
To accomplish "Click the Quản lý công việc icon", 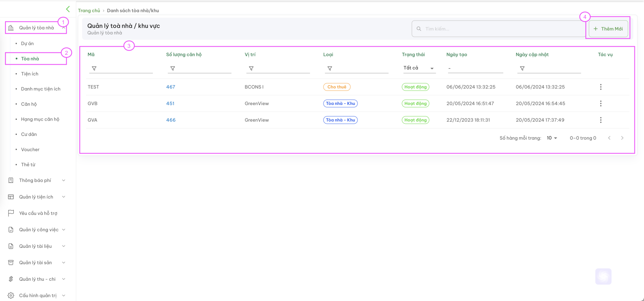I will (11, 230).
